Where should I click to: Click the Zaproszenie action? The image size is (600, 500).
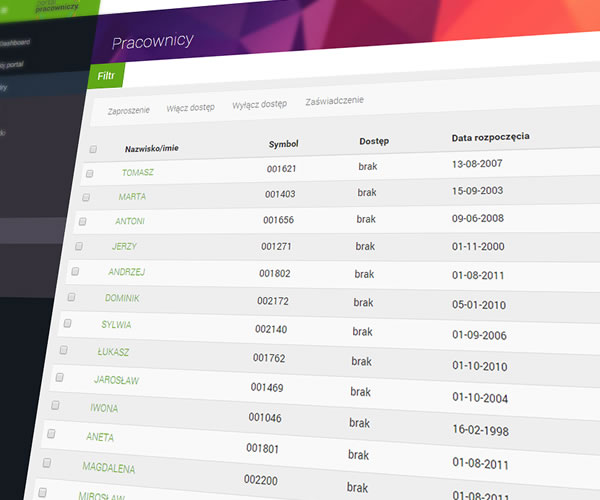pyautogui.click(x=129, y=111)
